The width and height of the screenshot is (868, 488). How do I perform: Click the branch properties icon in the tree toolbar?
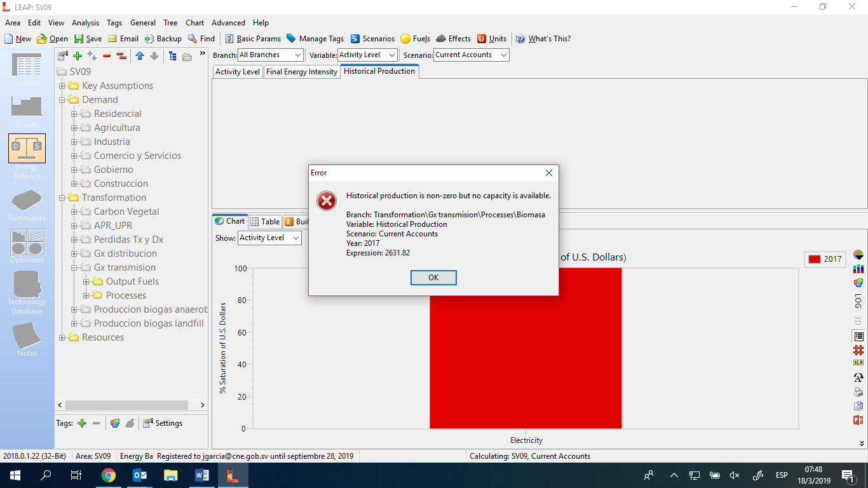[62, 56]
